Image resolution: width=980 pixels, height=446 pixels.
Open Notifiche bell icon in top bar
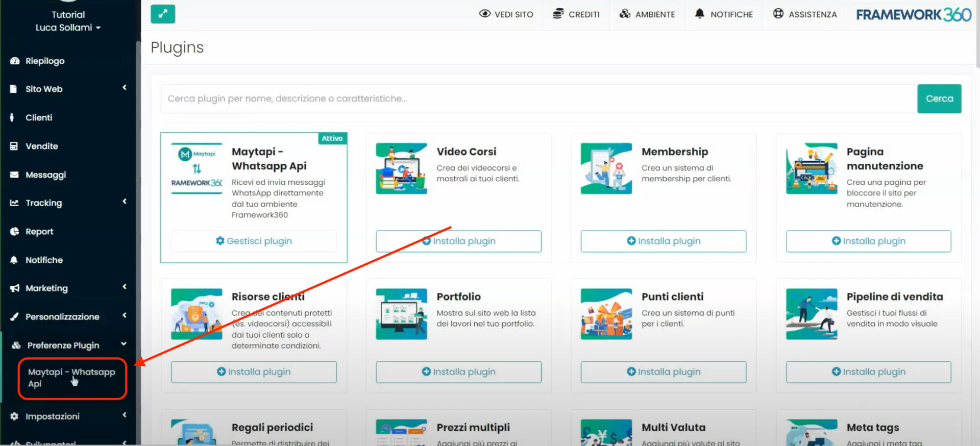699,14
